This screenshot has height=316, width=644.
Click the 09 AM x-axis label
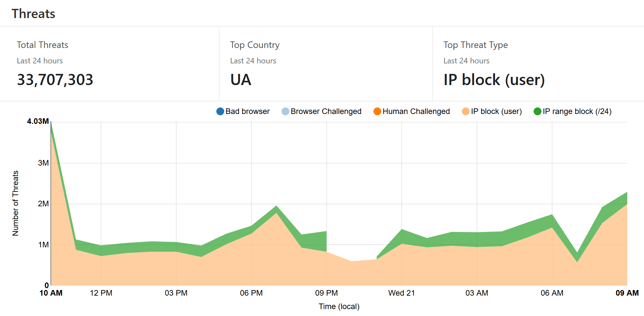[x=627, y=293]
